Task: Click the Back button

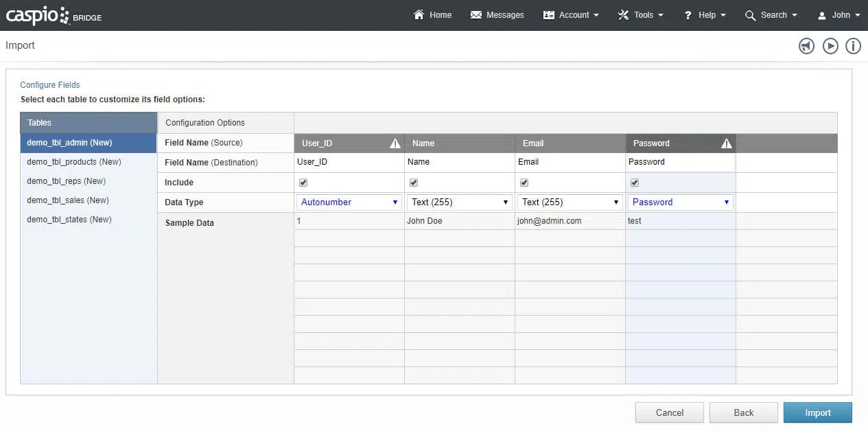Action: 743,412
